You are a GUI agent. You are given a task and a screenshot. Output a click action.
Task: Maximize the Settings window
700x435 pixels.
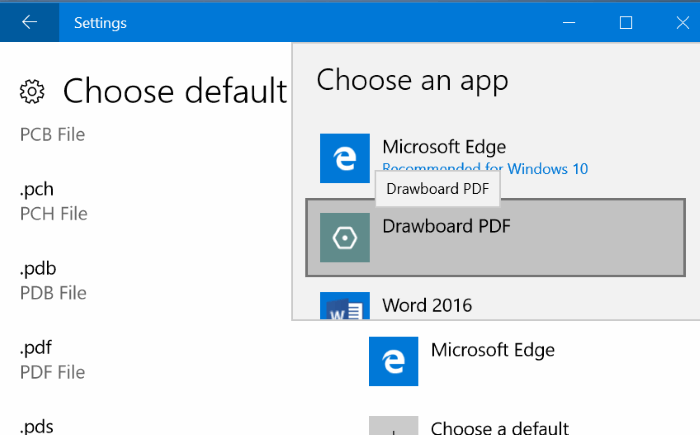click(626, 22)
